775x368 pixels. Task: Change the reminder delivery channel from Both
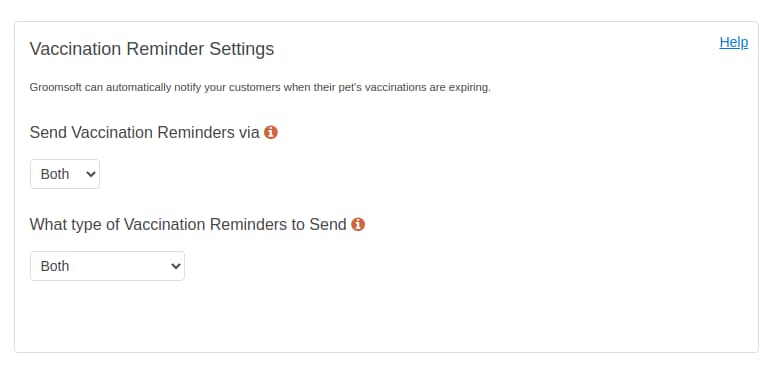click(65, 174)
